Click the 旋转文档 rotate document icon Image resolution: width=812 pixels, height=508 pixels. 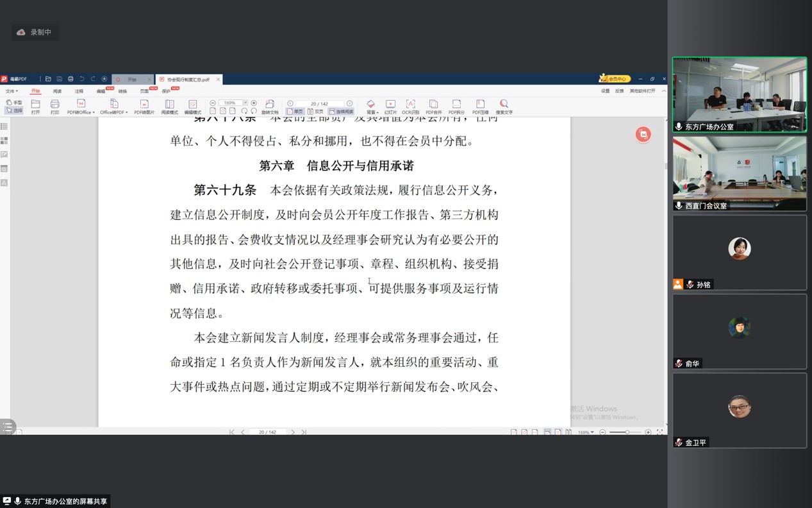click(270, 106)
